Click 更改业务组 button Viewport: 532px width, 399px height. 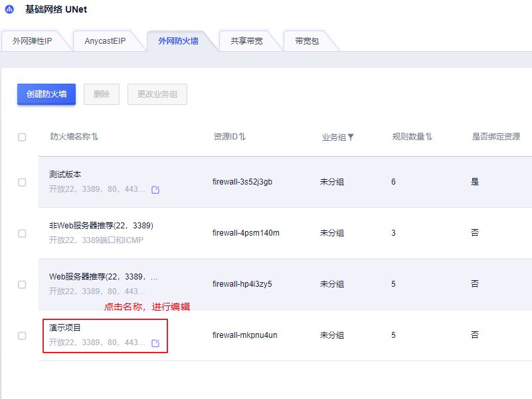157,94
